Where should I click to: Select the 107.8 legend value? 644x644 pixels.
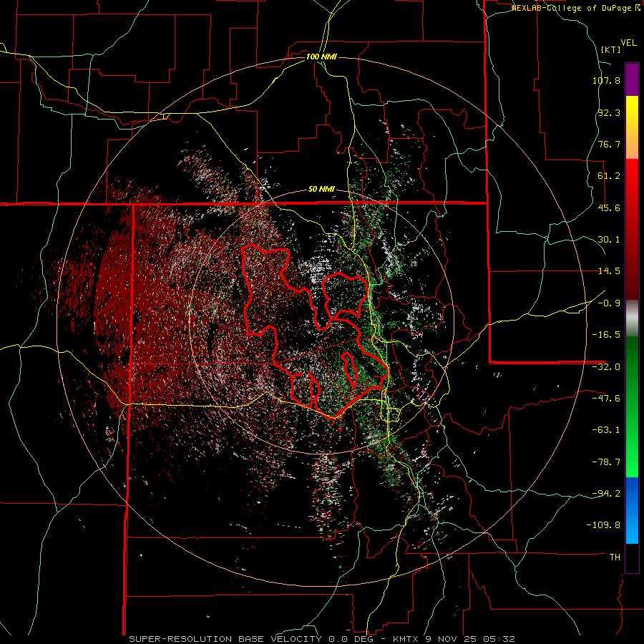(606, 80)
